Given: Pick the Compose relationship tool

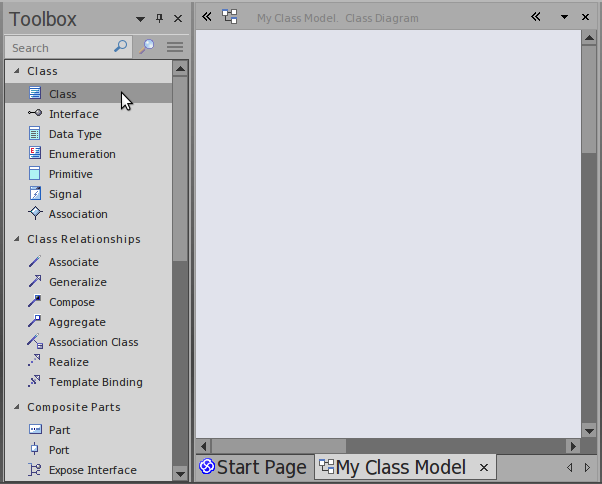Looking at the screenshot, I should click(x=71, y=302).
